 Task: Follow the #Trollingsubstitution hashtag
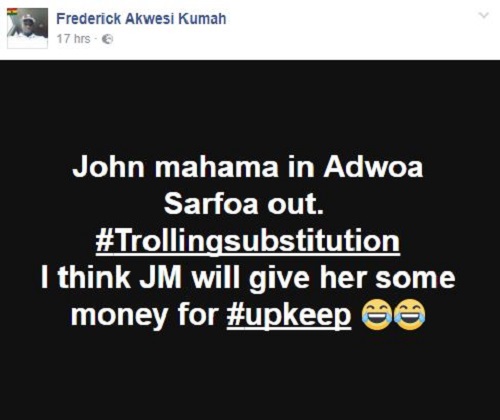point(248,241)
